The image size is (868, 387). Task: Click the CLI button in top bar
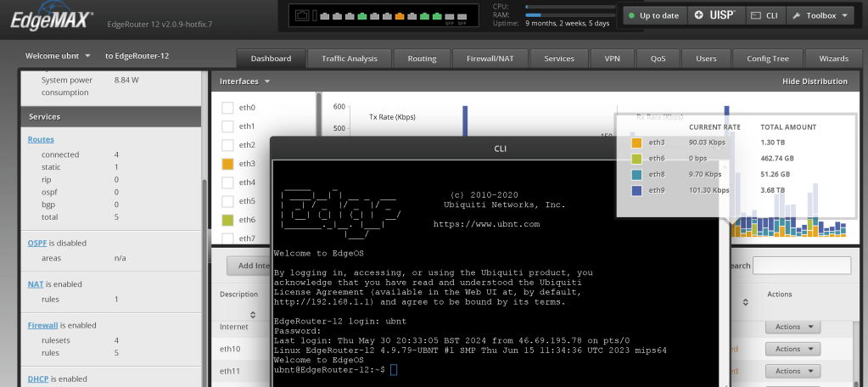click(765, 15)
